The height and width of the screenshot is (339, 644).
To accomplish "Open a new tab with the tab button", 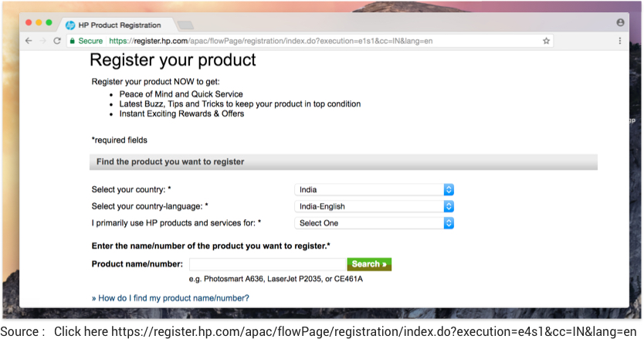I will pyautogui.click(x=185, y=25).
